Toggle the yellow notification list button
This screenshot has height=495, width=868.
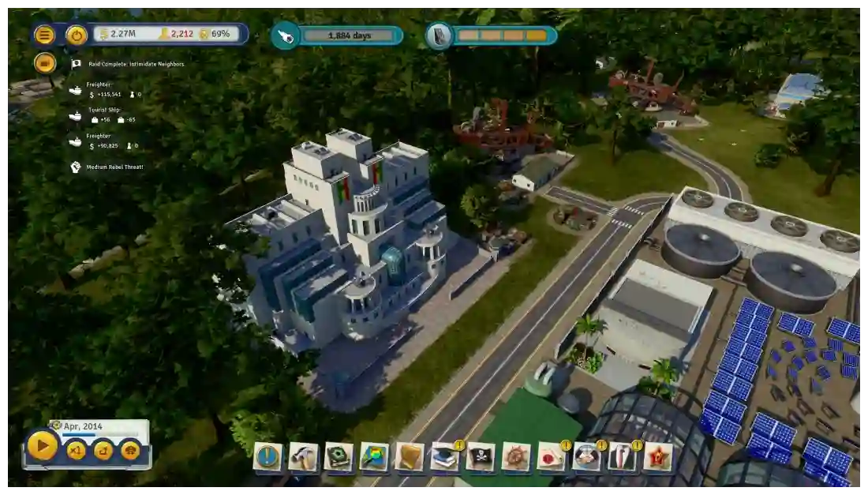click(x=44, y=63)
